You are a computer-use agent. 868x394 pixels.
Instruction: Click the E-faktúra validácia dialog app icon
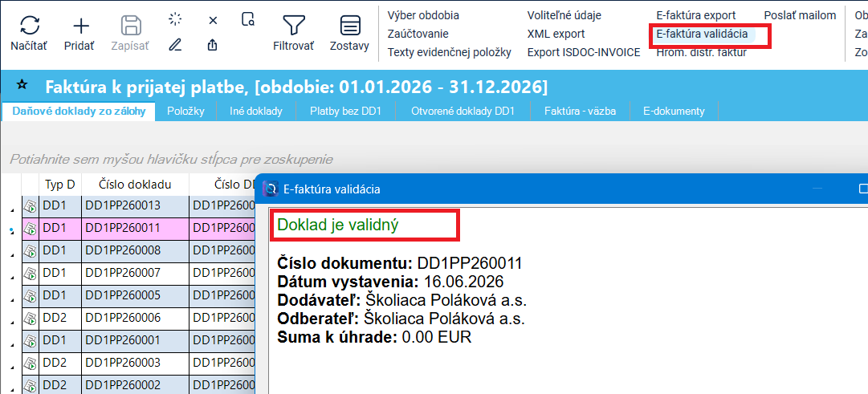270,189
